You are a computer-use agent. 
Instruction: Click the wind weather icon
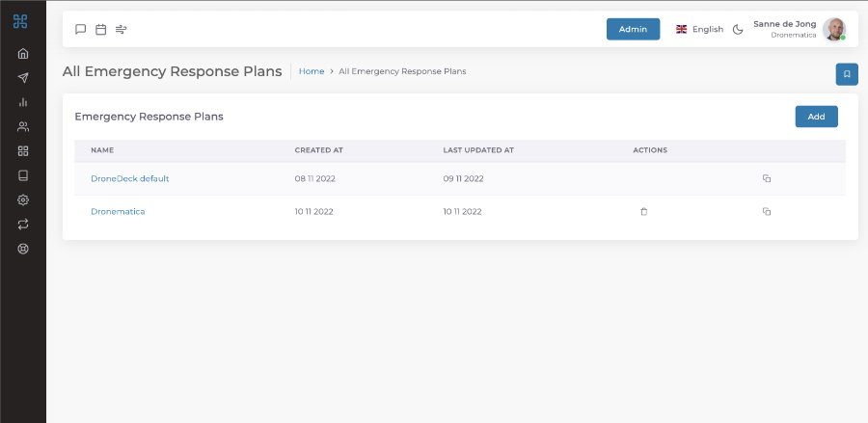[x=121, y=29]
